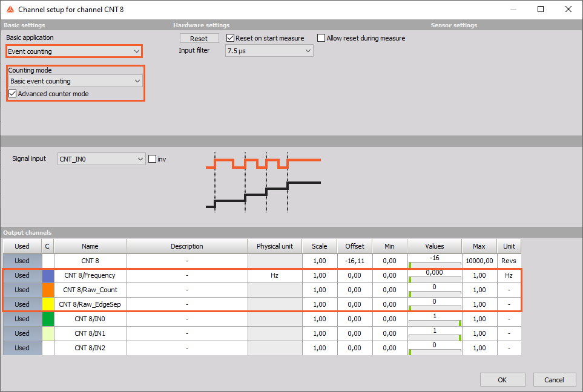
Task: Click Max value 10000,00 for CNT 8
Action: point(479,261)
